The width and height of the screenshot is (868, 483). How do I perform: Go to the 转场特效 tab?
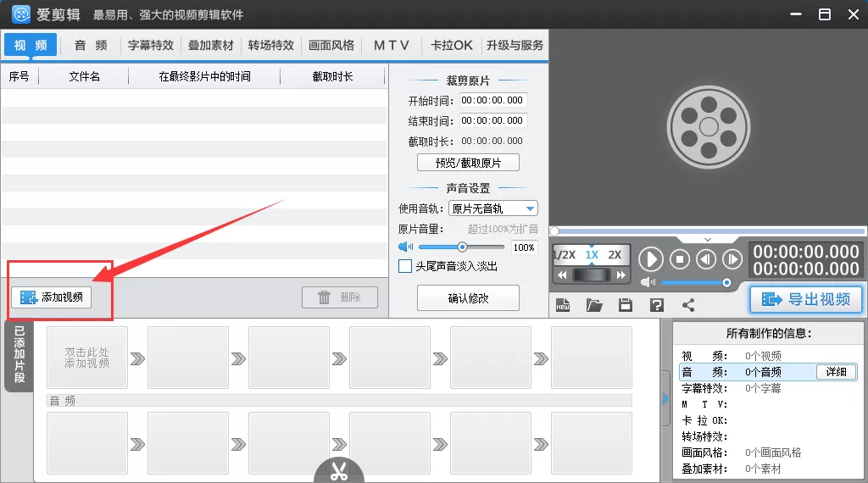point(270,45)
